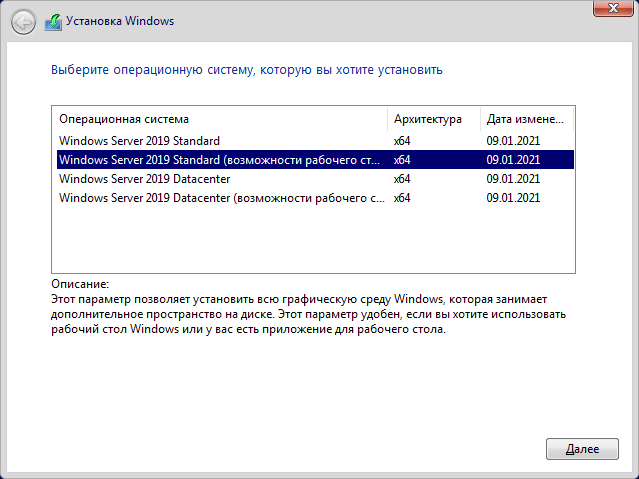The image size is (639, 479).
Task: Close the Windows Setup window
Action: click(x=613, y=8)
